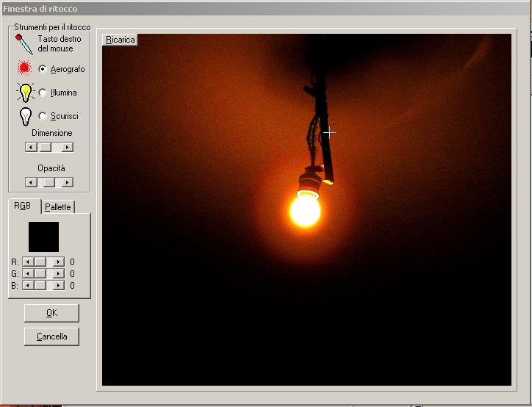Image resolution: width=532 pixels, height=407 pixels.
Task: Raise Opacità using the right arrow
Action: [x=68, y=181]
